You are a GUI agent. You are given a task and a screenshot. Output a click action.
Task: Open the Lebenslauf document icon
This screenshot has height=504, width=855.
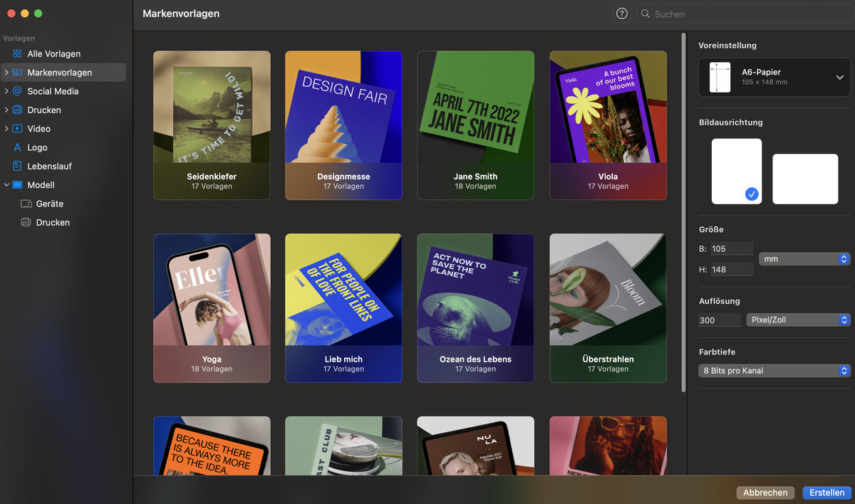click(x=17, y=166)
